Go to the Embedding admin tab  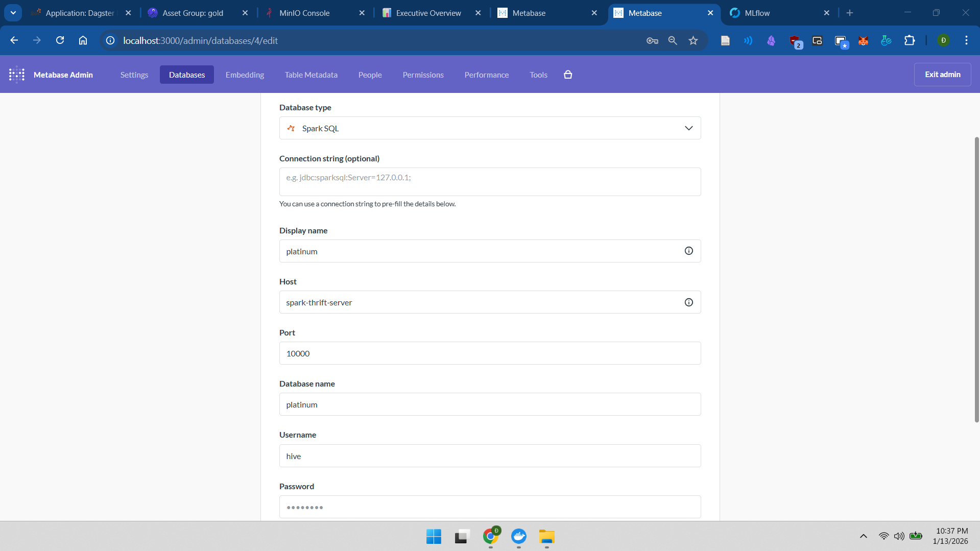click(x=245, y=75)
